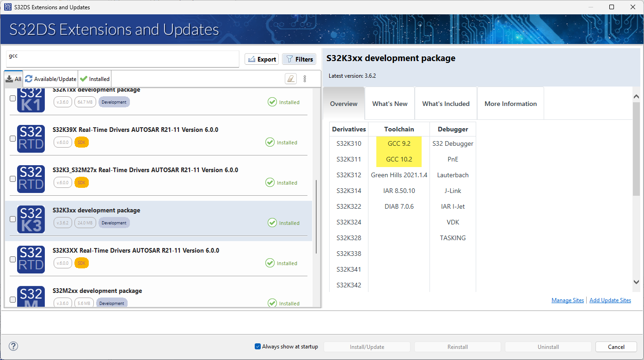The image size is (644, 360).
Task: Uncheck Always show at startup
Action: (x=258, y=347)
